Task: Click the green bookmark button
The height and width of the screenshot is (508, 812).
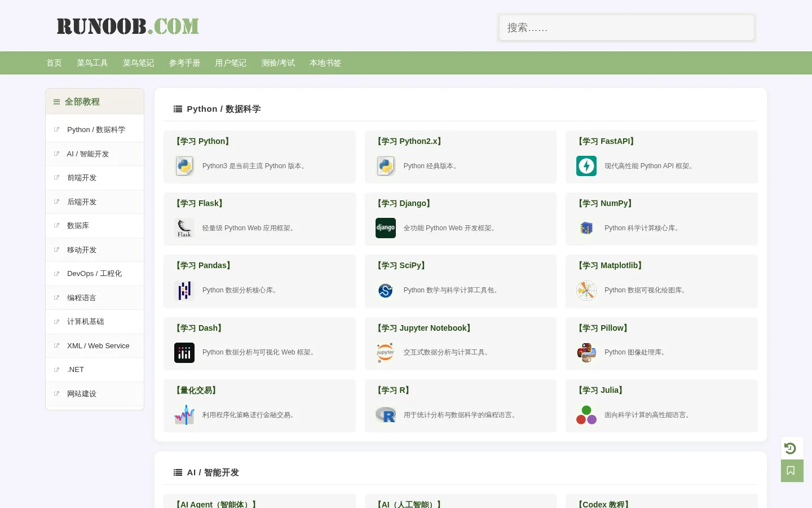Action: (792, 471)
